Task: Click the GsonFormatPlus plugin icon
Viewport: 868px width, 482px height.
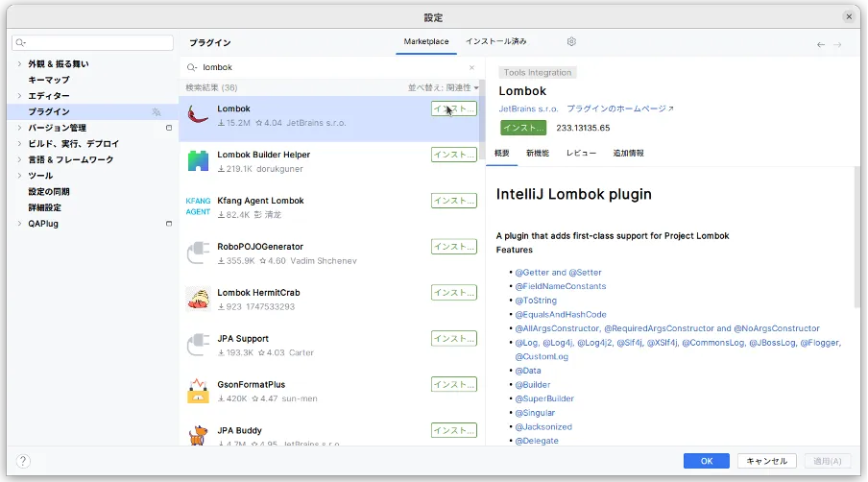Action: pos(199,391)
